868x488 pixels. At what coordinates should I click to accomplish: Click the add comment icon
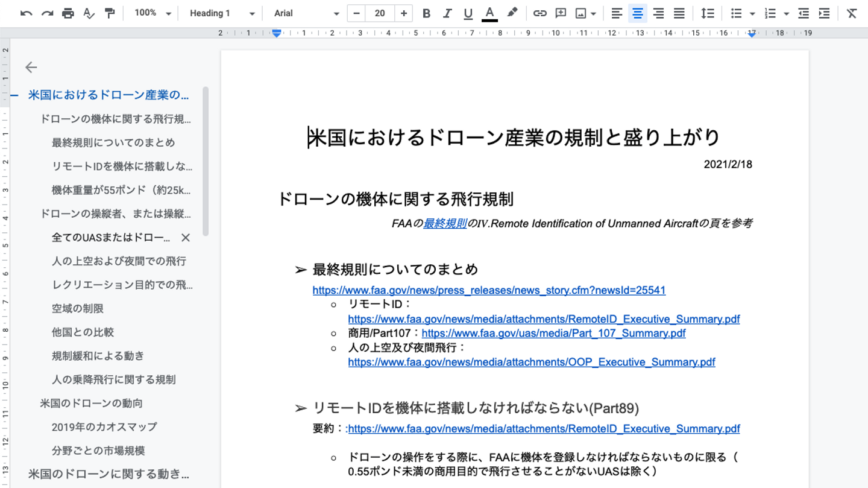coord(561,13)
